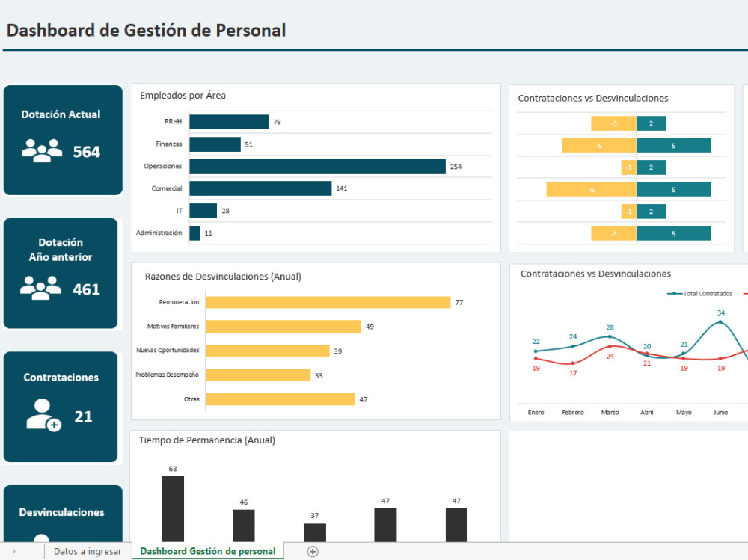
Task: Click the yellow -5 desvinculaciones bar
Action: click(x=598, y=145)
